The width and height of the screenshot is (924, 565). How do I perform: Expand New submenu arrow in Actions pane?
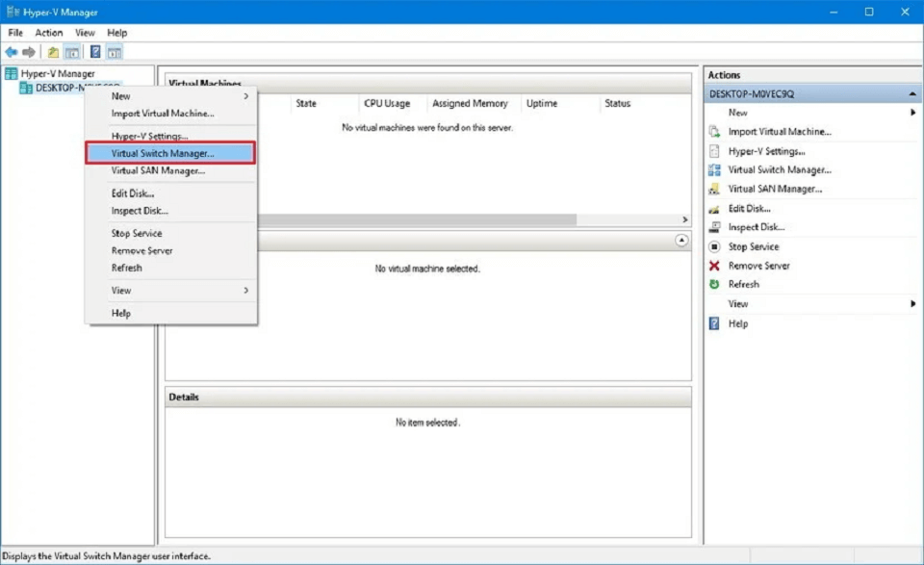pyautogui.click(x=912, y=113)
